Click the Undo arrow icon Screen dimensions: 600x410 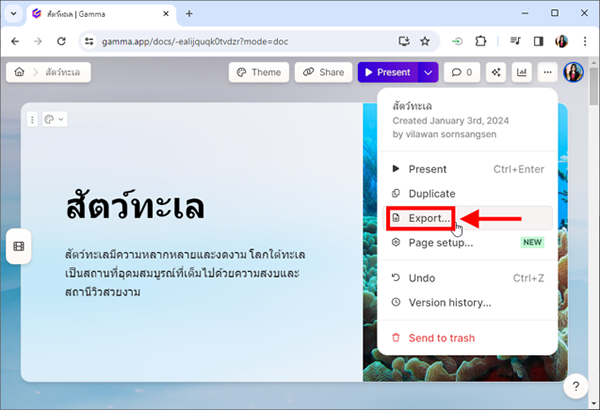(x=396, y=278)
